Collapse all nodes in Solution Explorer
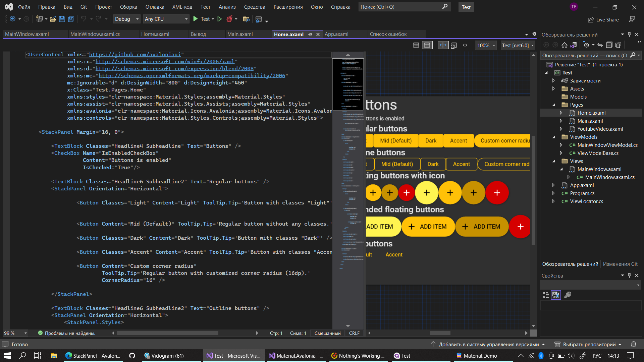Viewport: 644px width, 362px height. pyautogui.click(x=609, y=45)
